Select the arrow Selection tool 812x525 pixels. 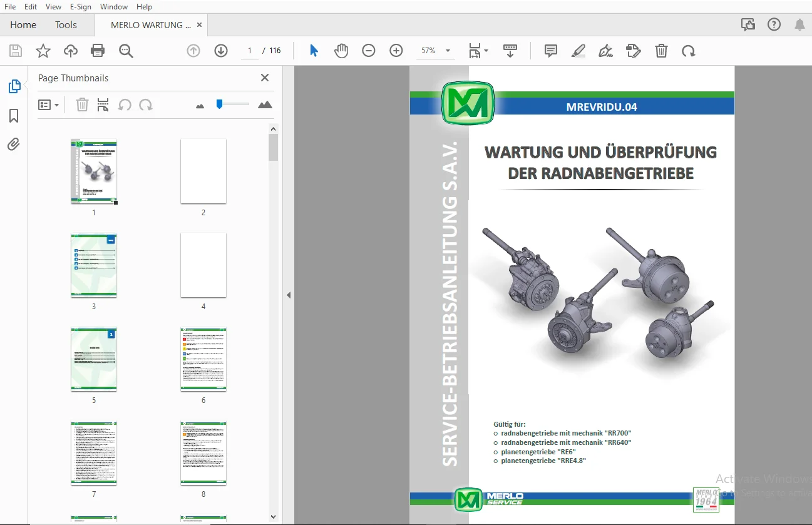click(x=314, y=51)
